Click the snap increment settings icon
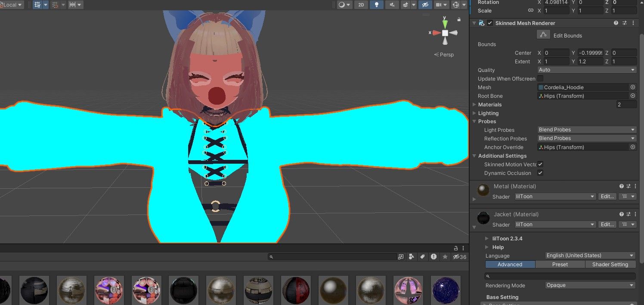Image resolution: width=644 pixels, height=305 pixels. (x=73, y=5)
